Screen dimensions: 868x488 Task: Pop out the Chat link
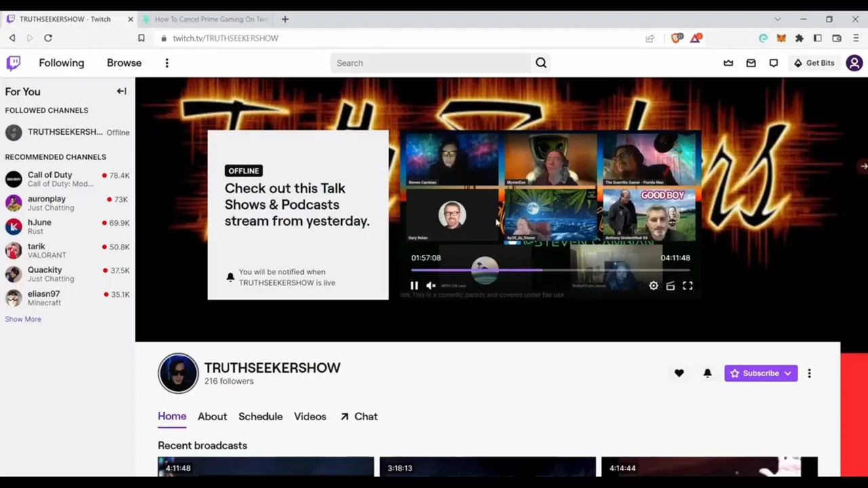pos(359,416)
